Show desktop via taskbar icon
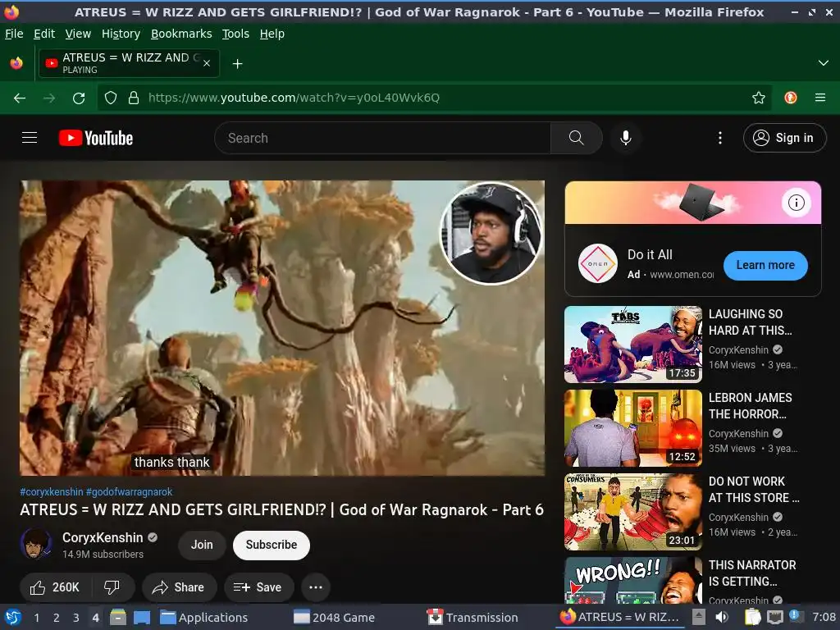This screenshot has width=840, height=630. pos(141,617)
